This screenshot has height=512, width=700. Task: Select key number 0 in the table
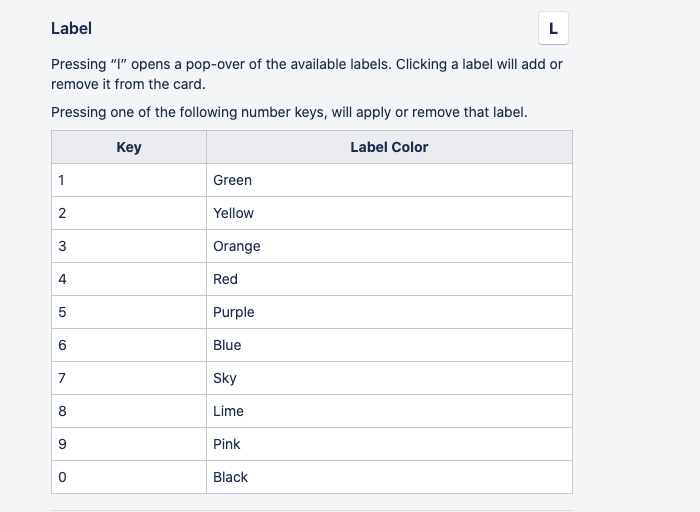(62, 477)
